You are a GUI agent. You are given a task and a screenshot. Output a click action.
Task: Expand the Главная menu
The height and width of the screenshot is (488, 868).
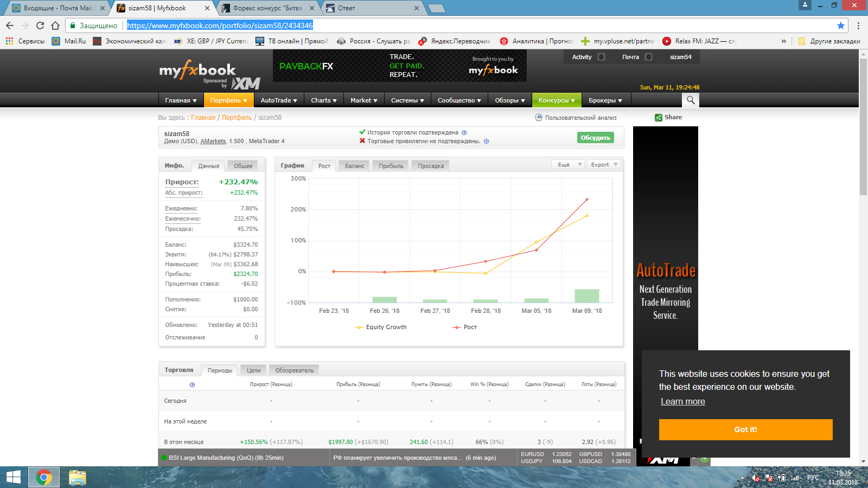(181, 100)
